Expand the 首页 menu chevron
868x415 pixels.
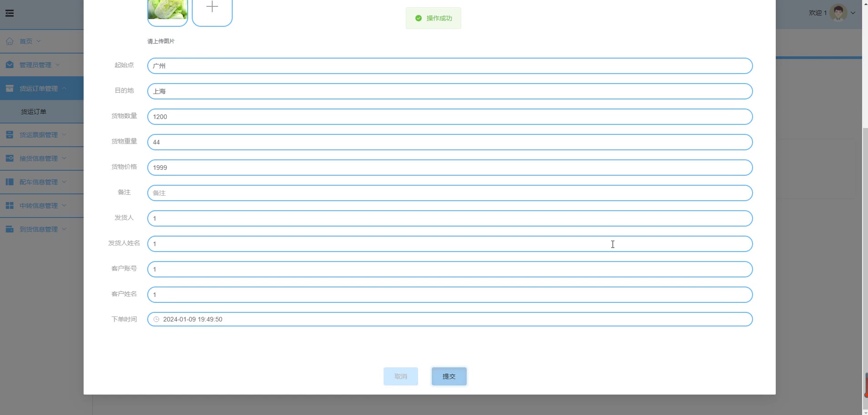coord(39,41)
